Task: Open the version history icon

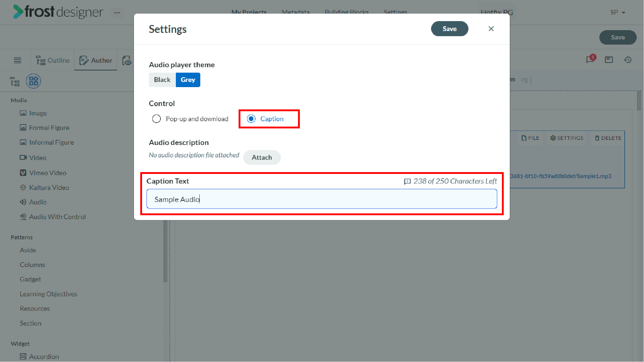Action: tap(628, 60)
